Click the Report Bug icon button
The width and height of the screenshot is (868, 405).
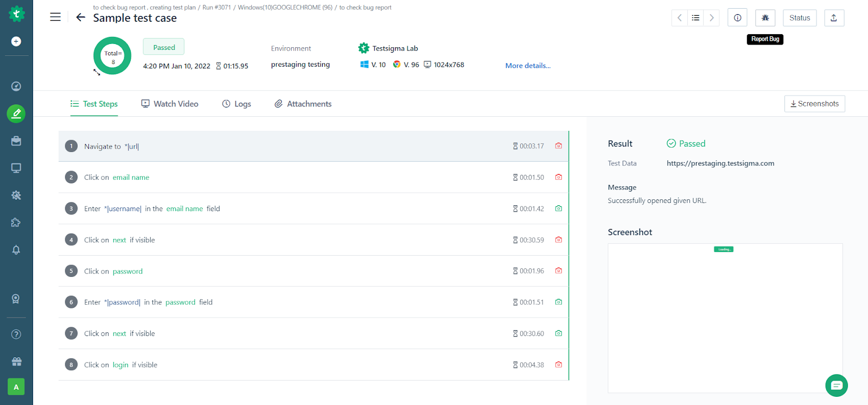point(765,18)
